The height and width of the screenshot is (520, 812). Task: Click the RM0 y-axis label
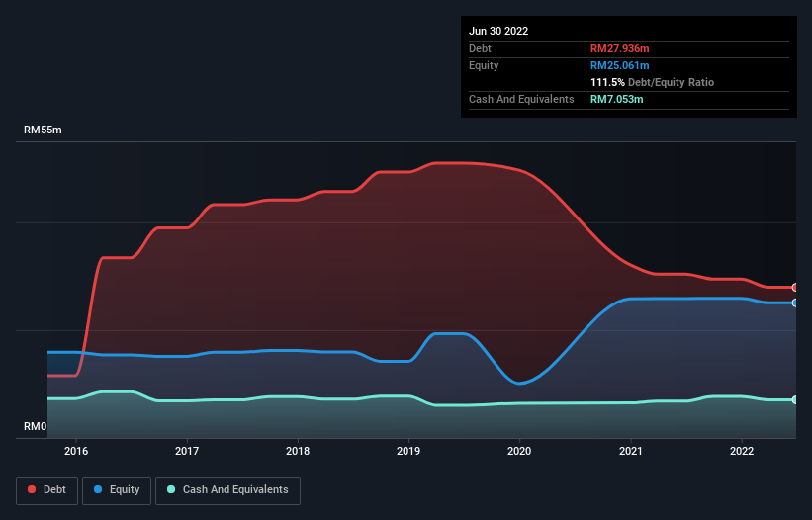(36, 426)
